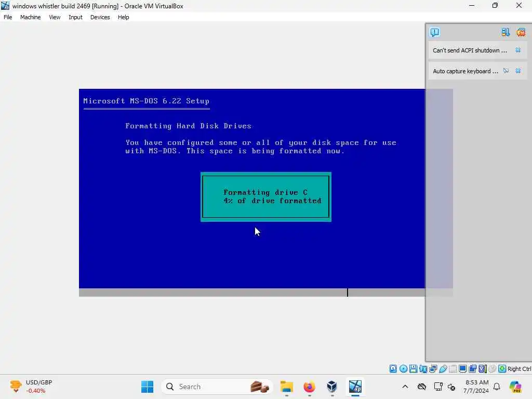Open the View menu
This screenshot has height=399, width=532.
(x=54, y=17)
